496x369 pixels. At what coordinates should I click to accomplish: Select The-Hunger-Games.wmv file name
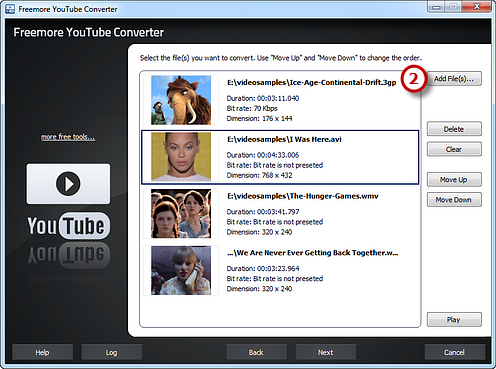coord(303,196)
